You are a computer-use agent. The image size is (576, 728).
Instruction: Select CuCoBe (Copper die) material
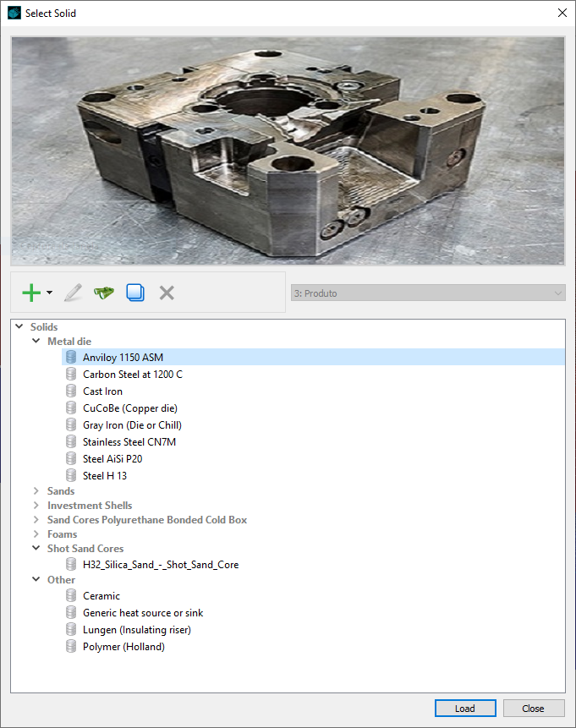point(130,408)
